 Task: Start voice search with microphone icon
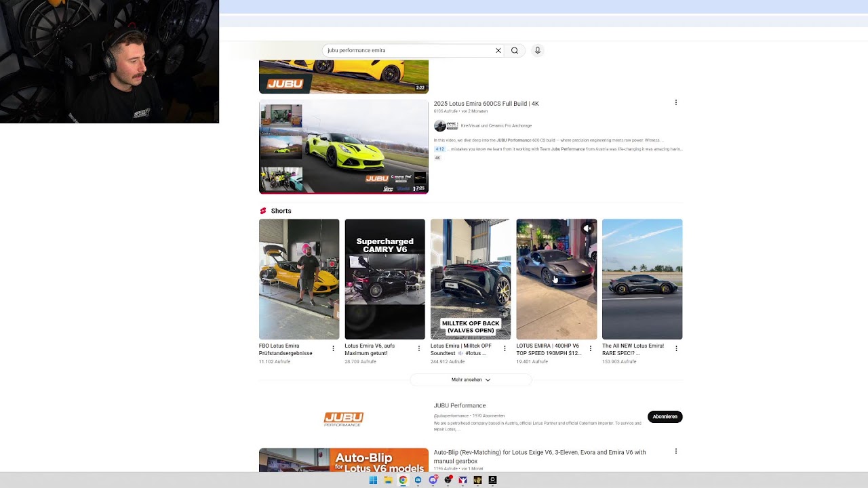[537, 50]
